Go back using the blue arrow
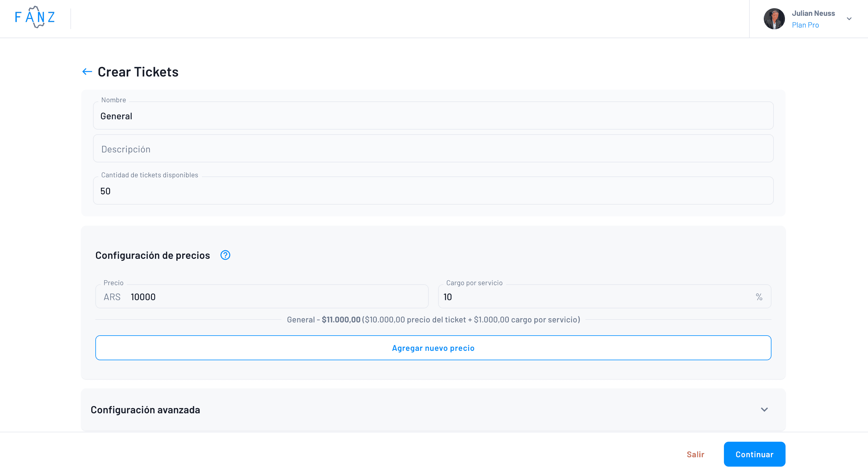This screenshot has width=868, height=476. click(x=87, y=72)
